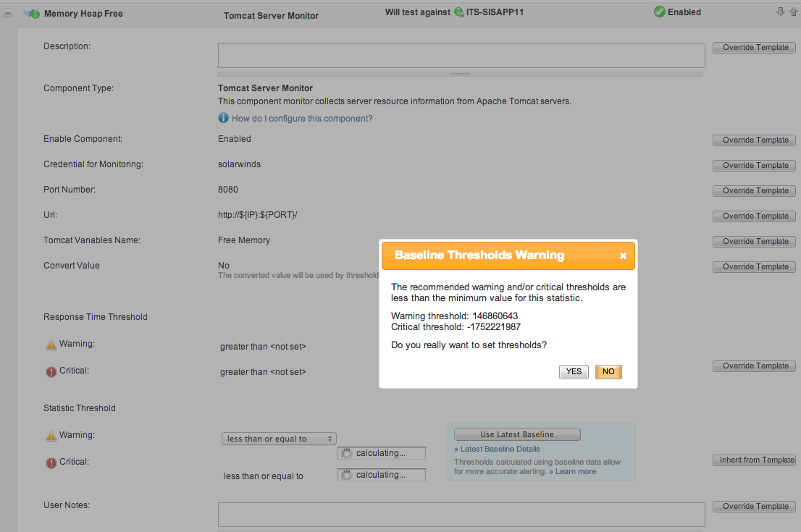This screenshot has width=801, height=532.
Task: Click the green Enabled status icon
Action: pyautogui.click(x=660, y=12)
